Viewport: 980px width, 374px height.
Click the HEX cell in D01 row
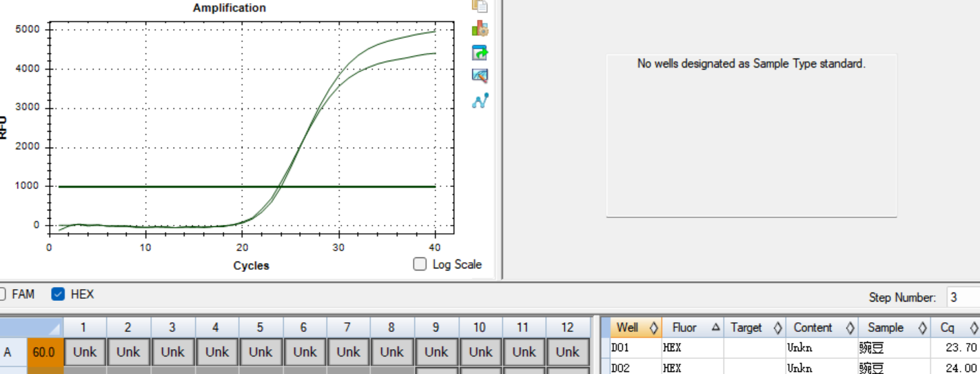click(x=693, y=348)
